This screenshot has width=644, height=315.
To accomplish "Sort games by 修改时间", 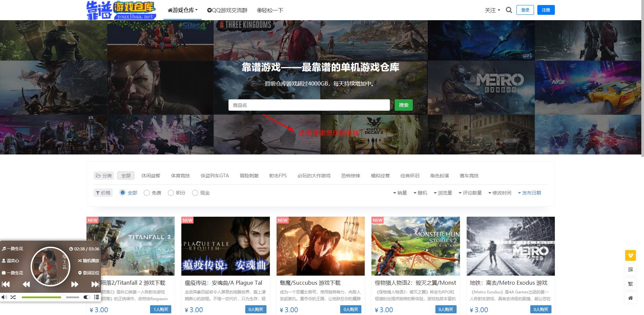I will tap(500, 193).
